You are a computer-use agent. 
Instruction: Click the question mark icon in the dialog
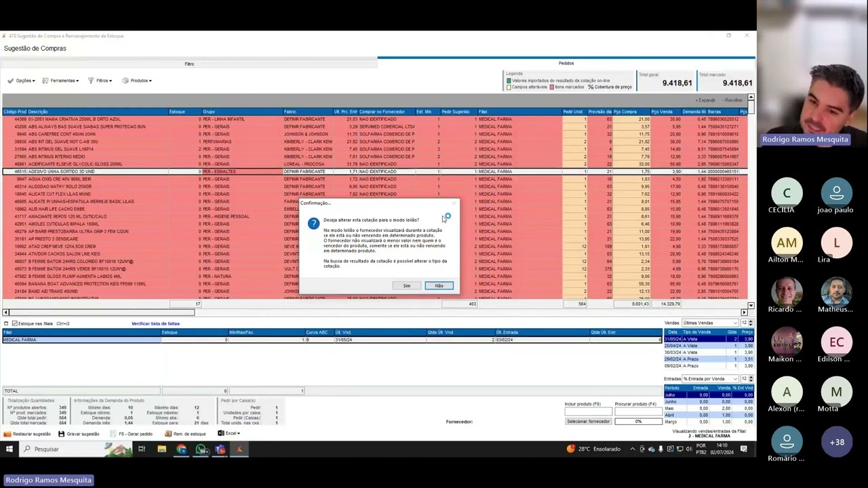point(313,223)
